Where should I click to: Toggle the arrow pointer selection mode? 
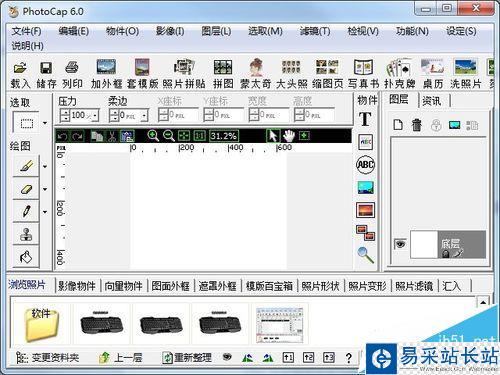point(273,136)
